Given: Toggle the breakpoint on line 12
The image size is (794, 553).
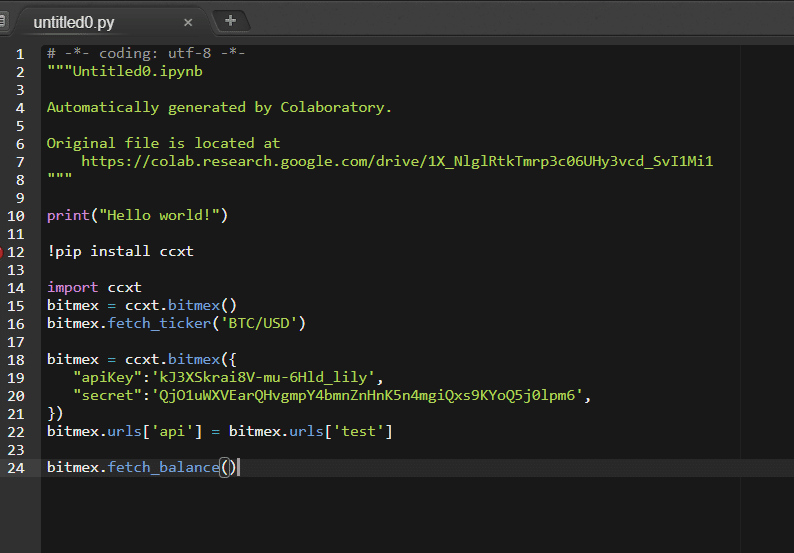Looking at the screenshot, I should click(x=1, y=252).
